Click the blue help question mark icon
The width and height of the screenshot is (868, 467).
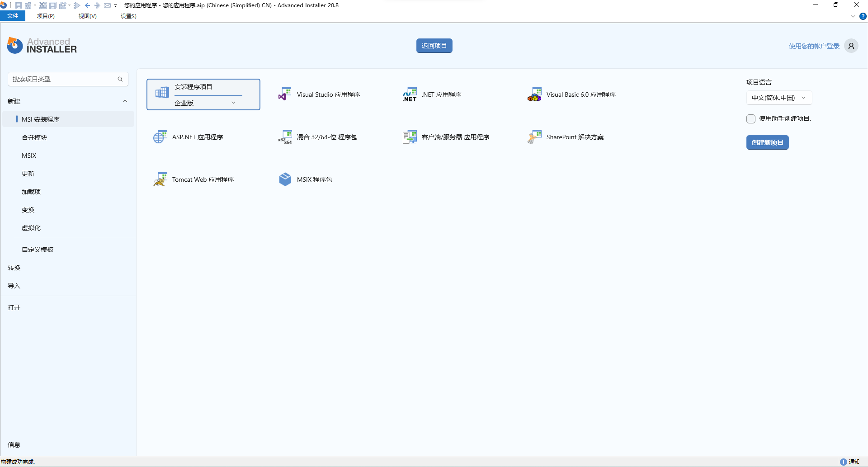tap(863, 16)
